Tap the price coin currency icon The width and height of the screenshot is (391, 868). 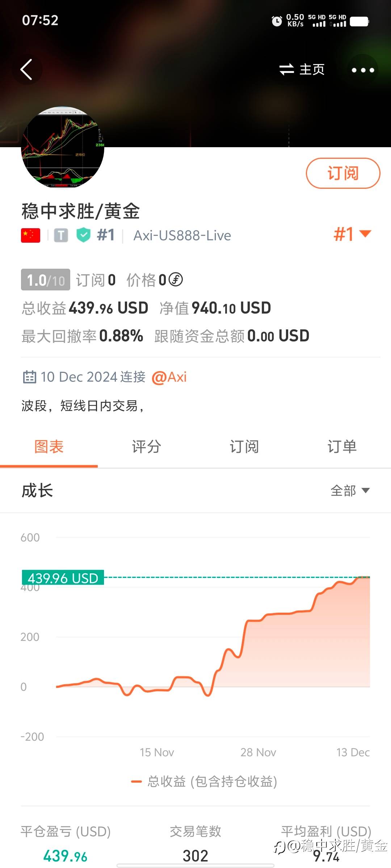pyautogui.click(x=176, y=280)
